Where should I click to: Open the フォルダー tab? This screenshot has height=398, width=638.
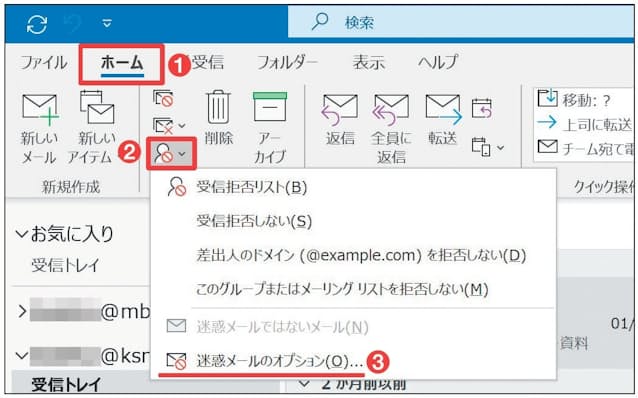click(287, 62)
